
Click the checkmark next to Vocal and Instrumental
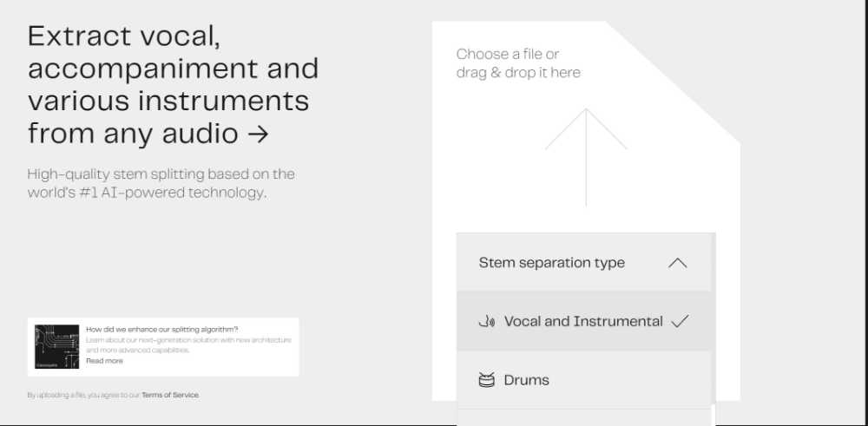coord(680,321)
